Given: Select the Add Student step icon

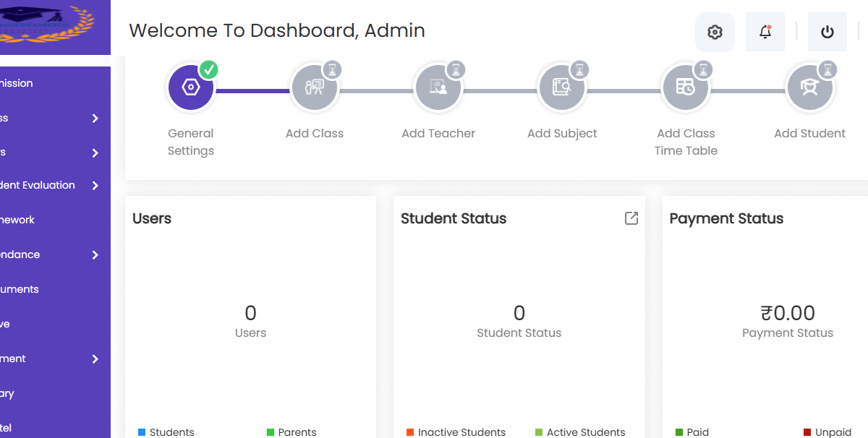Looking at the screenshot, I should (x=809, y=87).
